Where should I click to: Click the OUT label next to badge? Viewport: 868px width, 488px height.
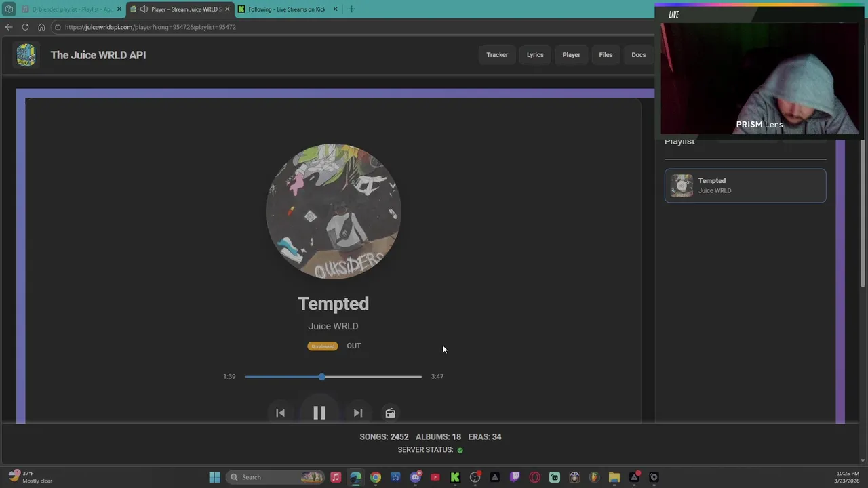coord(354,346)
